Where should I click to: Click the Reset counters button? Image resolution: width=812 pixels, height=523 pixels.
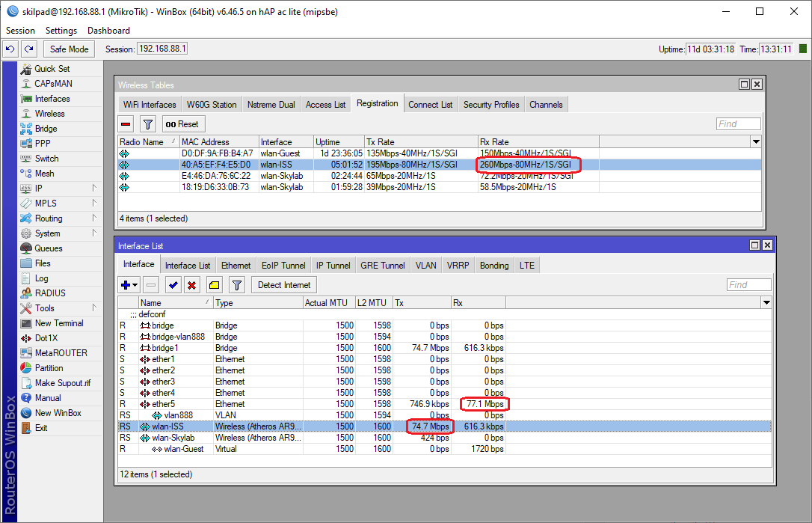tap(182, 124)
